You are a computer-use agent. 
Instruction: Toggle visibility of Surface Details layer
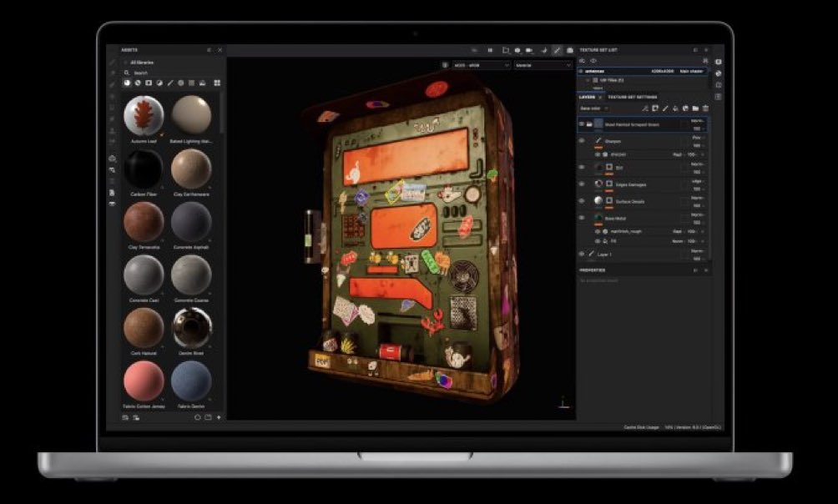tap(582, 201)
